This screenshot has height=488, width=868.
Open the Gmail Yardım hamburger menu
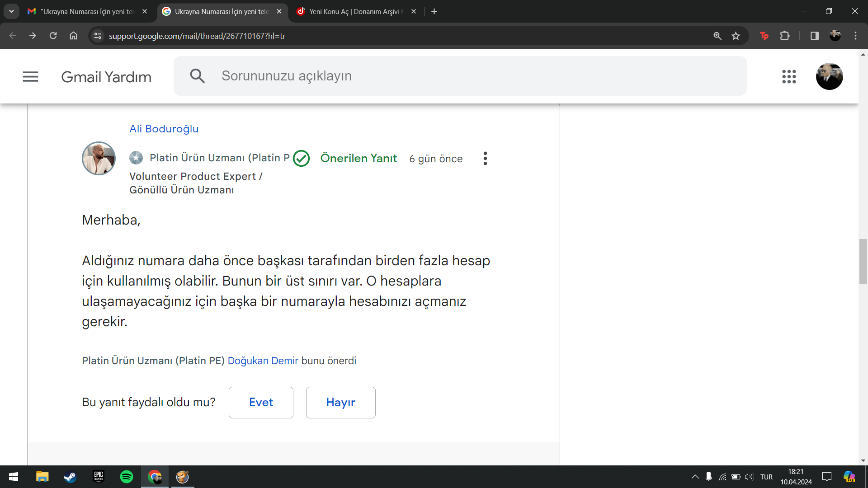(x=30, y=77)
